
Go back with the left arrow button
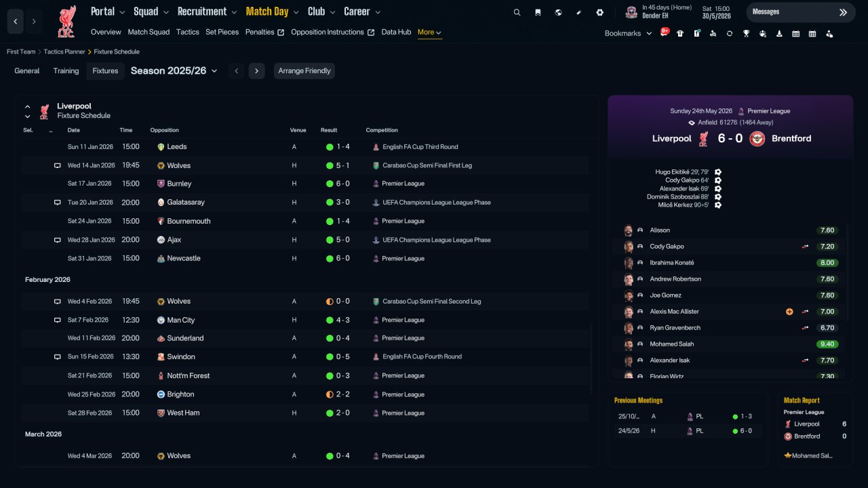[16, 22]
